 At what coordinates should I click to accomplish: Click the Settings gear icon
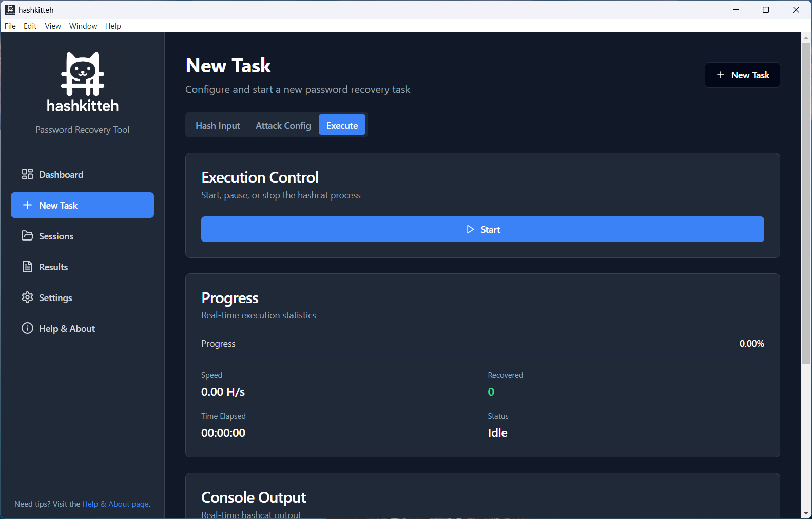[27, 297]
